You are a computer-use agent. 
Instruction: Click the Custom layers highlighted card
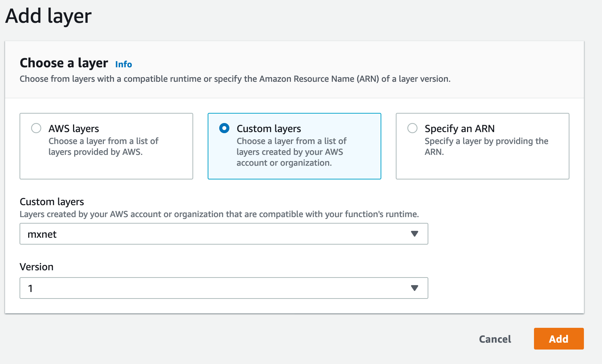coord(294,146)
